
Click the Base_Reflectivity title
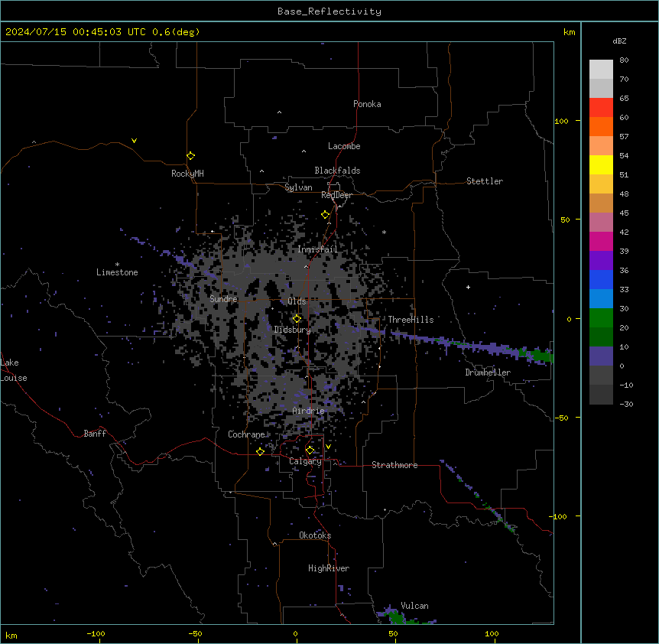pos(329,11)
